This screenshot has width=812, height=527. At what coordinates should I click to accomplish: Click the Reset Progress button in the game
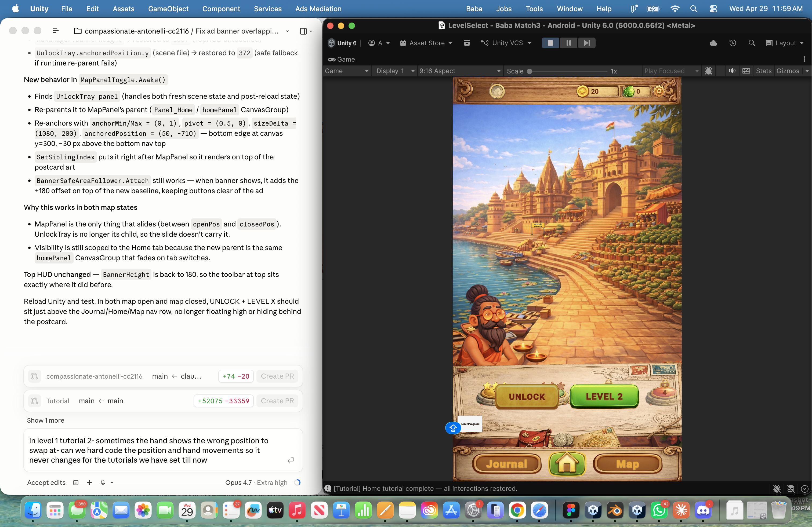point(470,424)
